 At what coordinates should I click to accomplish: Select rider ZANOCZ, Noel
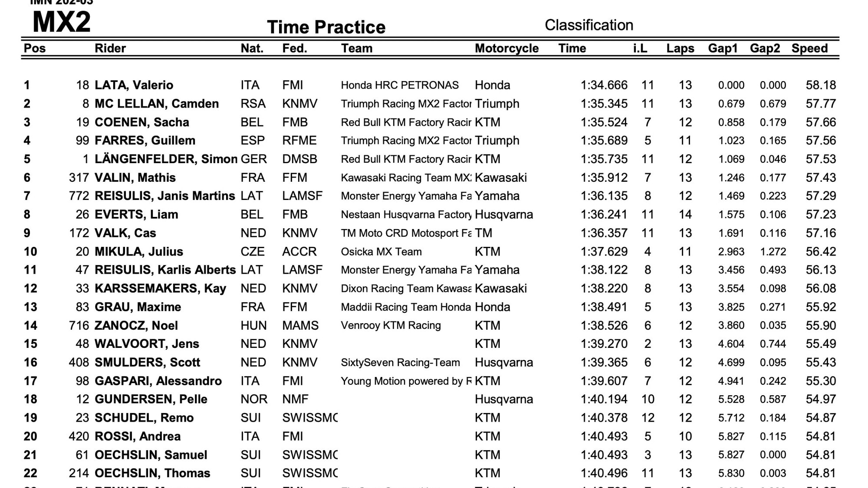point(136,325)
